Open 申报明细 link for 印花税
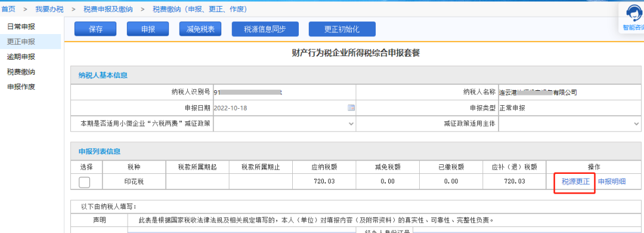This screenshot has width=644, height=233. 612,182
